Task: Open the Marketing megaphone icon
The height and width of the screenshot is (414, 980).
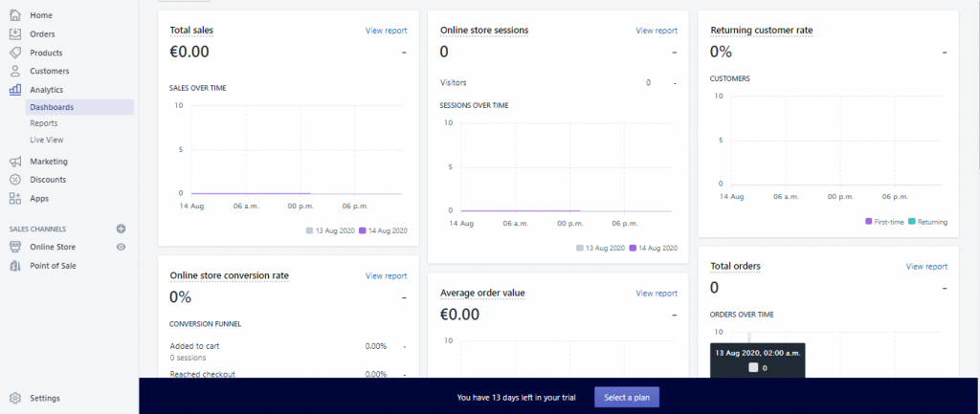Action: [15, 161]
